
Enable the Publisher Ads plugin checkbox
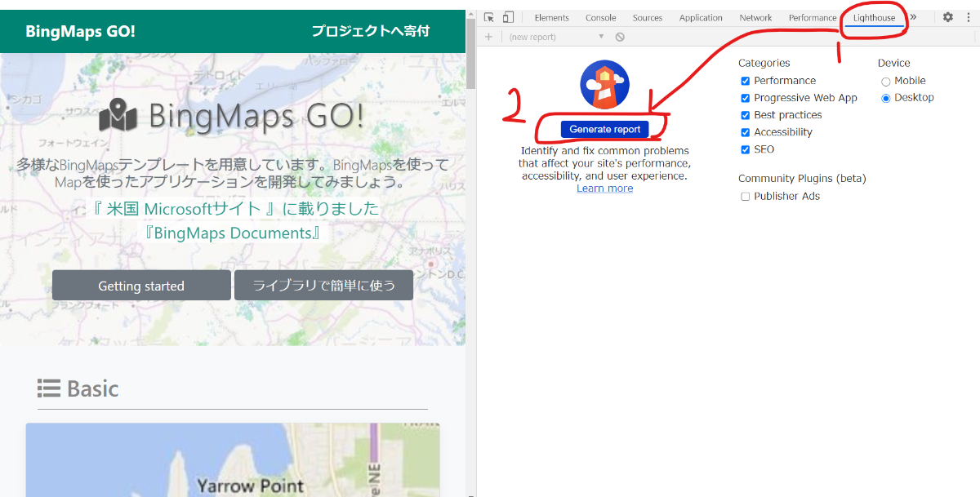click(745, 197)
